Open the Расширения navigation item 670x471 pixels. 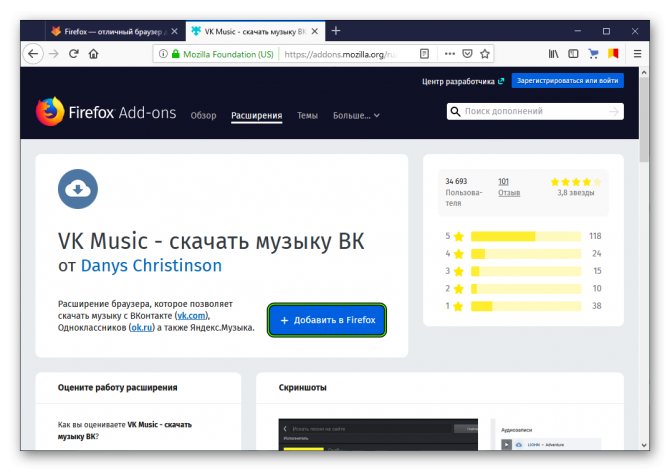point(256,115)
